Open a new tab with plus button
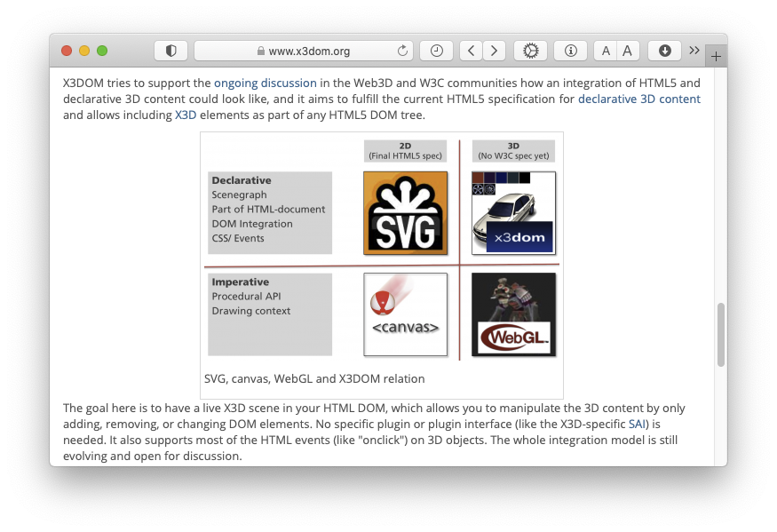 716,56
